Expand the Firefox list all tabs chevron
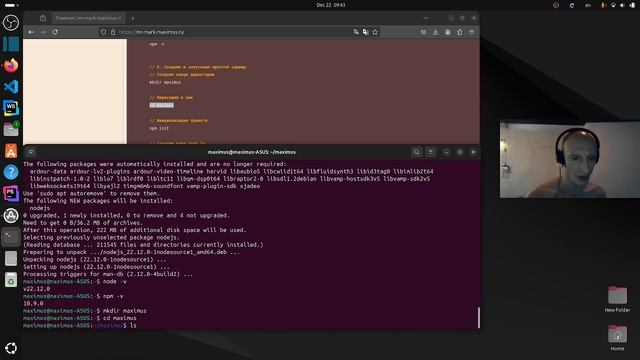The image size is (640, 360). (x=426, y=18)
